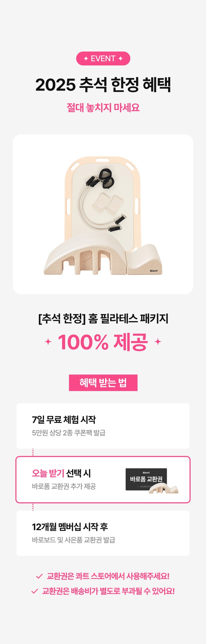Click the 2025 추석 한정 혜택 headline
The image size is (206, 644).
pyautogui.click(x=103, y=85)
